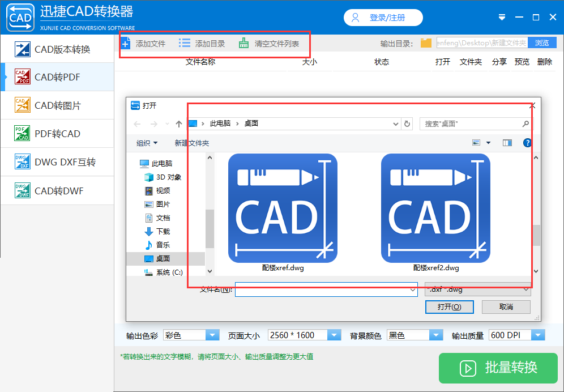Select 系统 (C:) drive in tree
564x392 pixels.
(164, 272)
